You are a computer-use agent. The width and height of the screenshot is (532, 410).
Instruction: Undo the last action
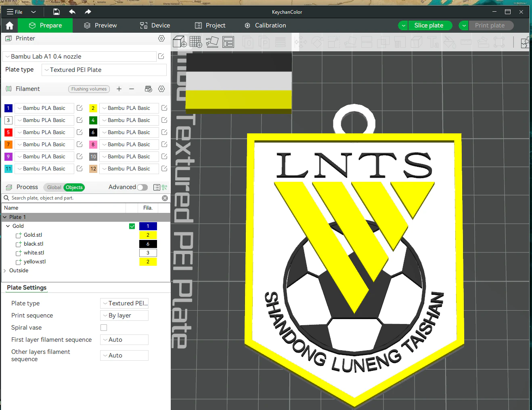click(x=72, y=12)
